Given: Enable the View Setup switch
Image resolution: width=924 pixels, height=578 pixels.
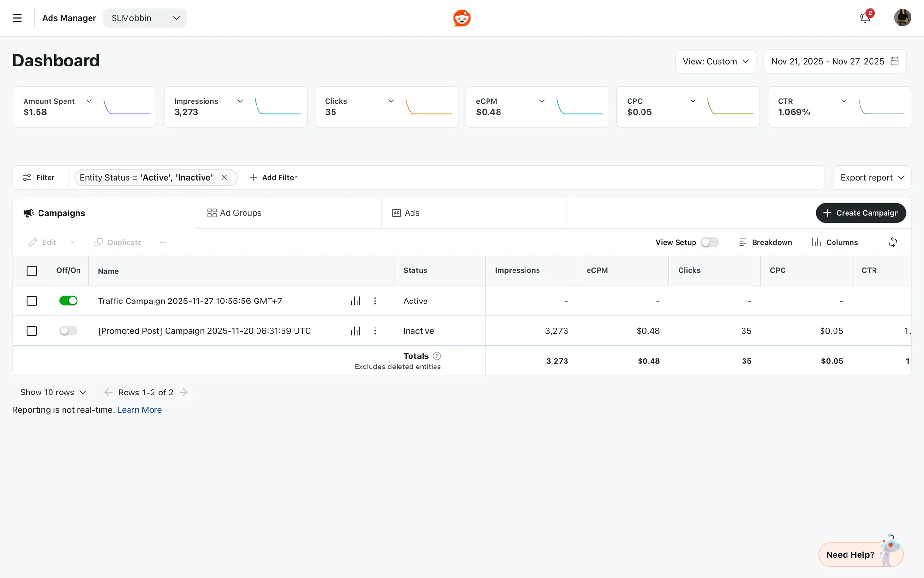Looking at the screenshot, I should [709, 242].
